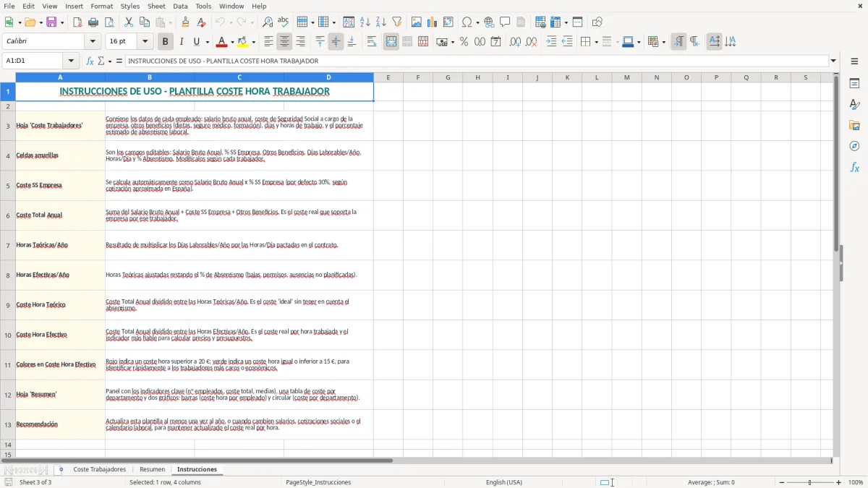Click the zoom slider in the status bar
Viewport: 868px width, 488px height.
810,482
